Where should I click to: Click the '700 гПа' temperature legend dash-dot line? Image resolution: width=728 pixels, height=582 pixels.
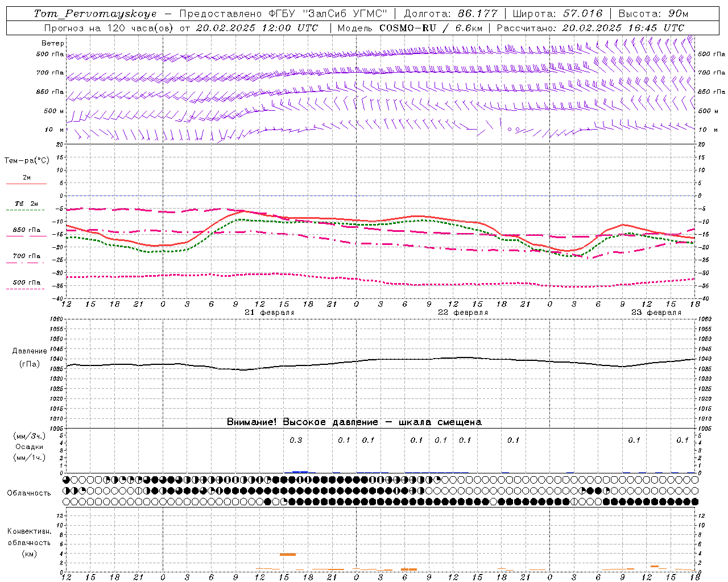26,263
